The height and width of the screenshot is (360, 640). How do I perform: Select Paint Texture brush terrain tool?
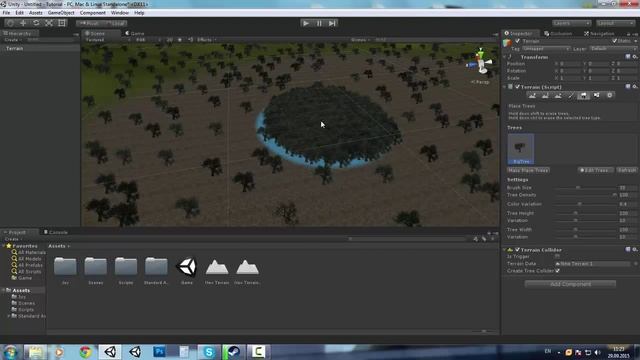pyautogui.click(x=571, y=96)
